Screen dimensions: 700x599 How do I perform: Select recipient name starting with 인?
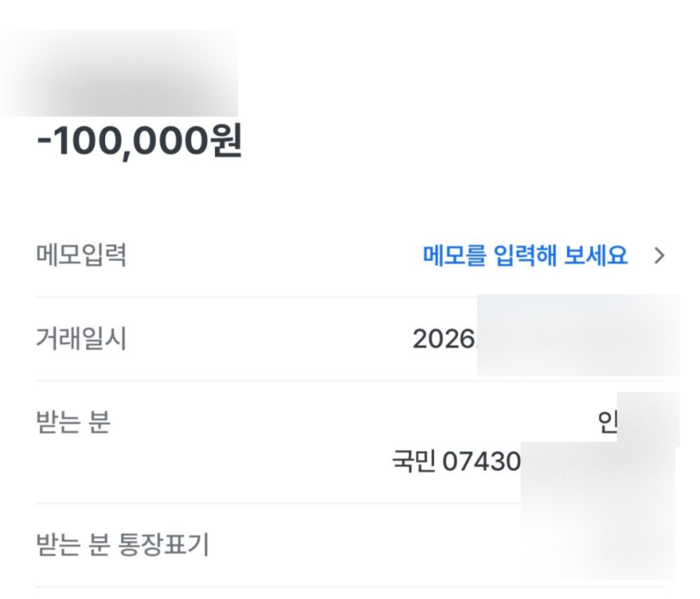pos(608,424)
